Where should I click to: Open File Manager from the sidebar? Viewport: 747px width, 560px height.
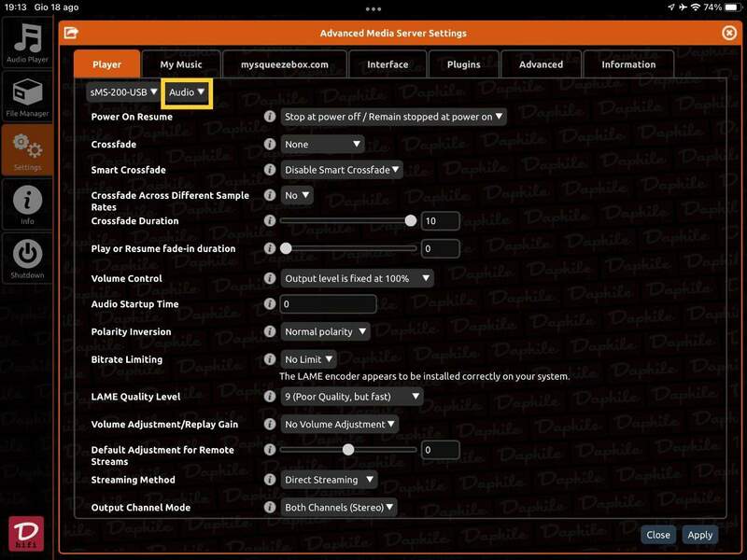click(27, 96)
